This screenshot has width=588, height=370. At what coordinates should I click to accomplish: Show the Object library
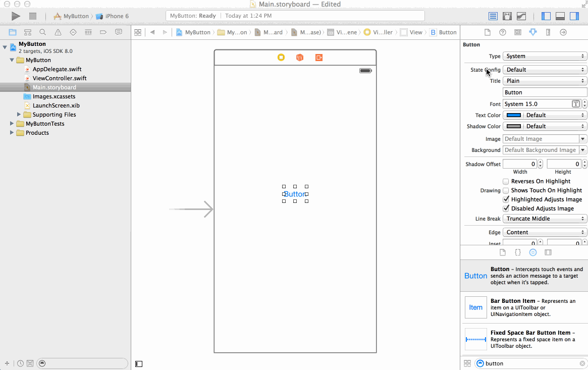coord(533,252)
